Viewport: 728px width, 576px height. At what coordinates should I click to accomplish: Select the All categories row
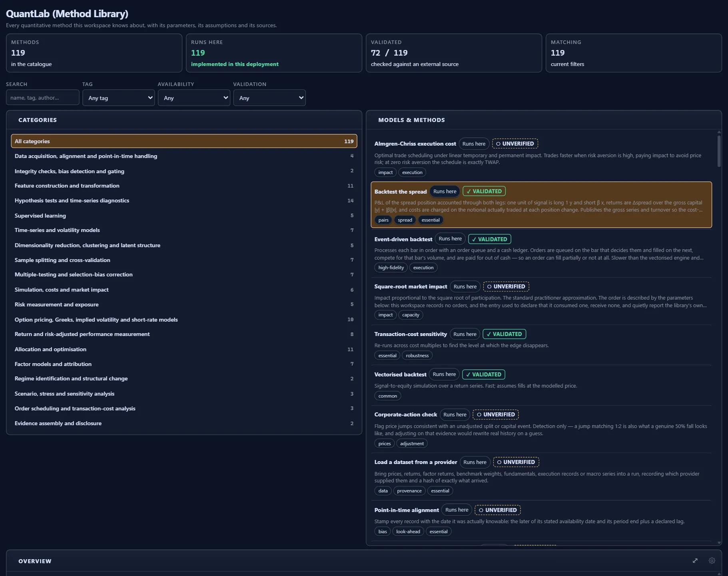tap(184, 141)
